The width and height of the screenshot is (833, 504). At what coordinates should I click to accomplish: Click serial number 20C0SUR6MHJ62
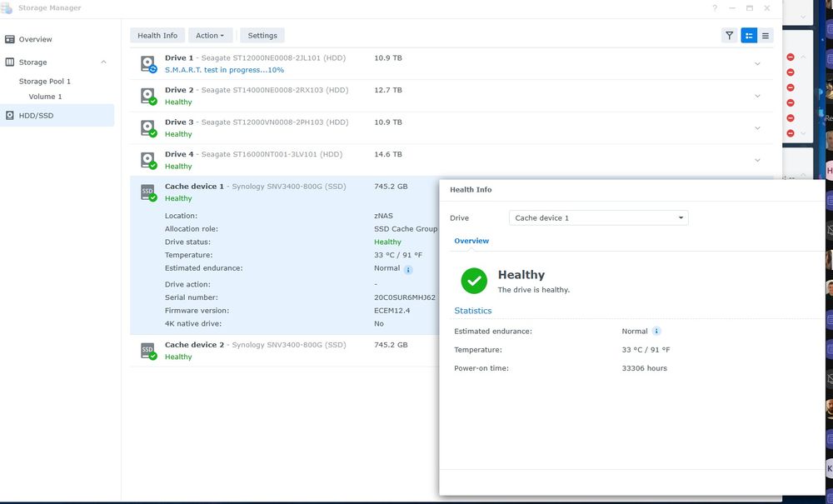pos(405,297)
